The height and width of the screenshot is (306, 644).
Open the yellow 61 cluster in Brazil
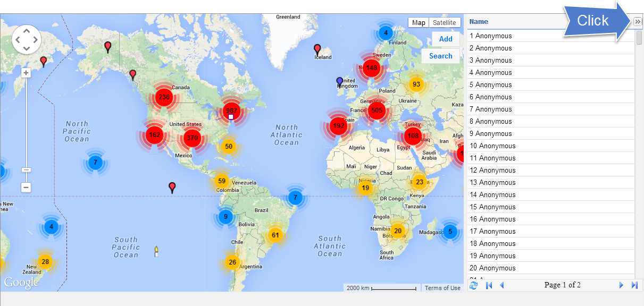point(275,235)
